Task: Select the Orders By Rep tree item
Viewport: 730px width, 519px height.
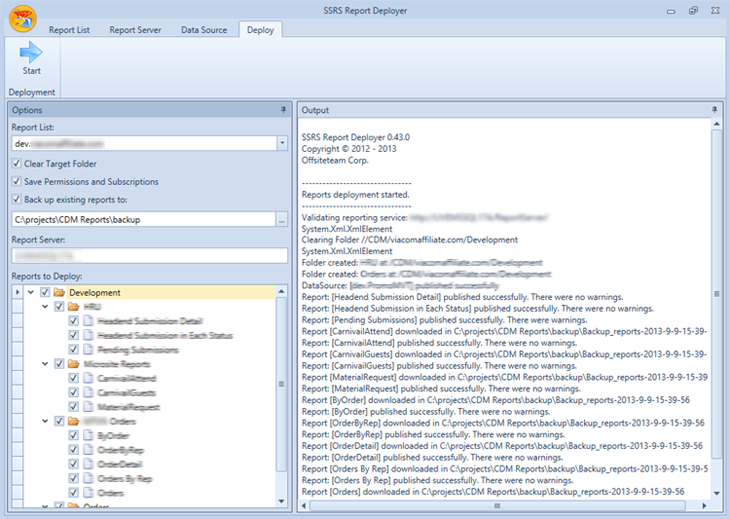Action: (124, 479)
